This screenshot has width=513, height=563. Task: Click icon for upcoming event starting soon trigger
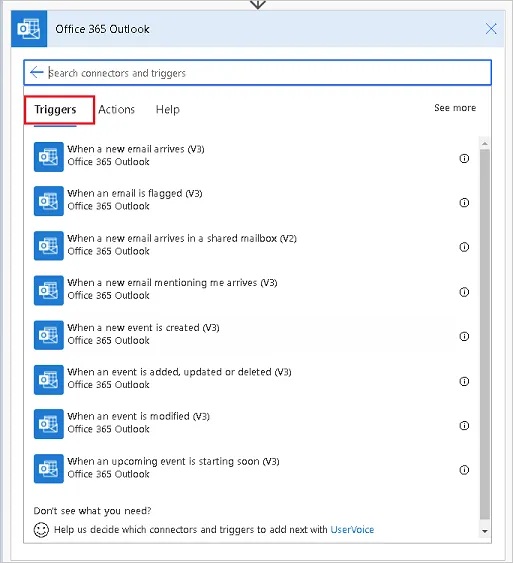pyautogui.click(x=49, y=469)
